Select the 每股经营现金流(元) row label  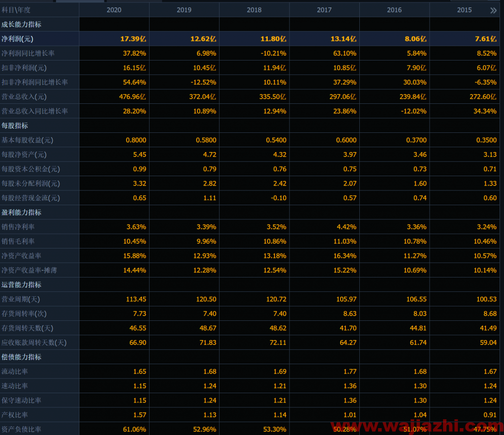[31, 198]
